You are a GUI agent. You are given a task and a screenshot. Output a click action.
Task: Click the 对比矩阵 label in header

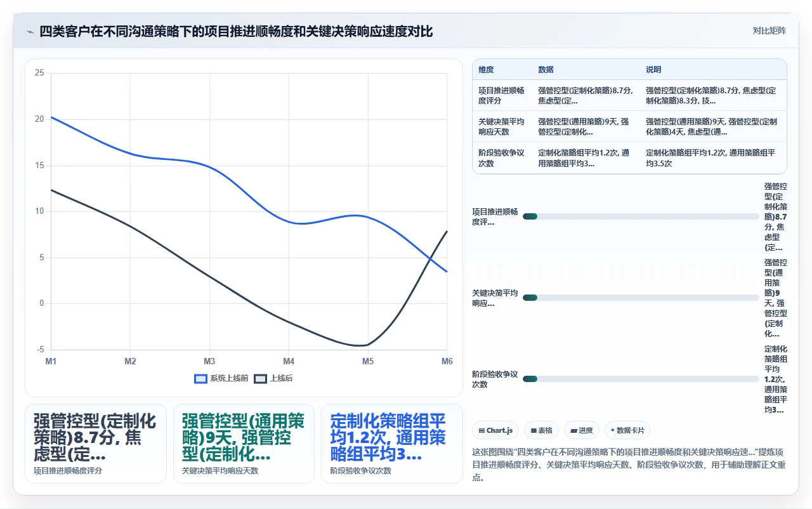[769, 30]
